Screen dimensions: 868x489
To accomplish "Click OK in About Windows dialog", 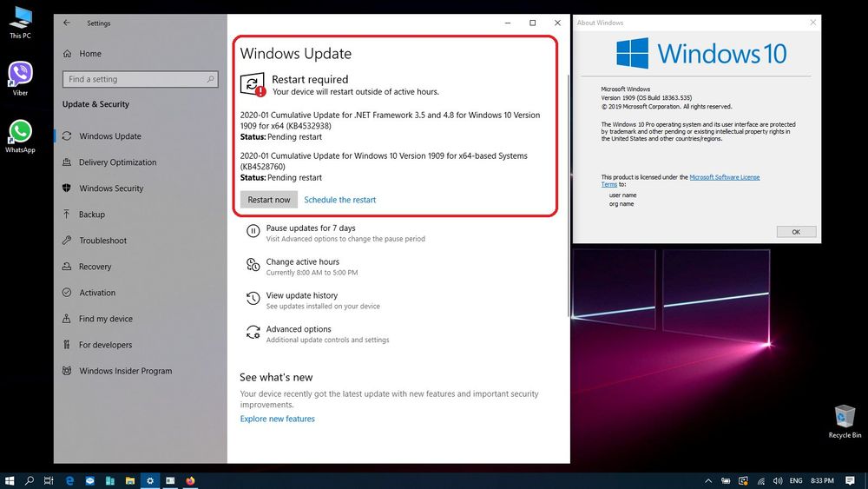I will tap(796, 232).
